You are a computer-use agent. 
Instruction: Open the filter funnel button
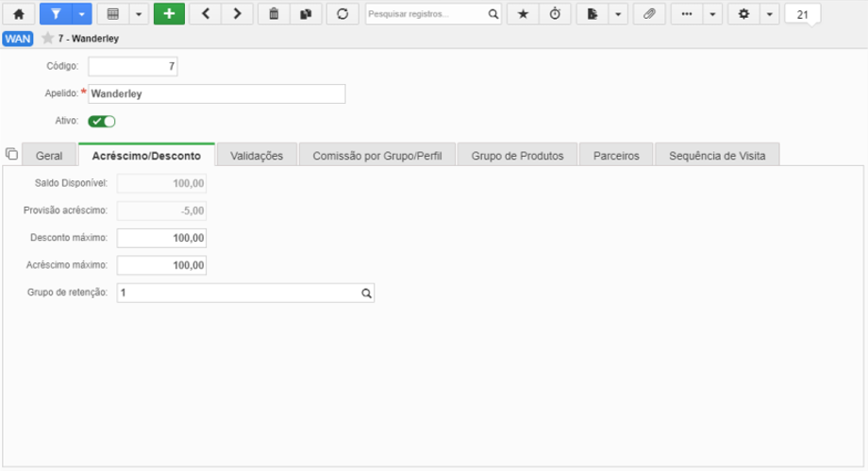56,14
